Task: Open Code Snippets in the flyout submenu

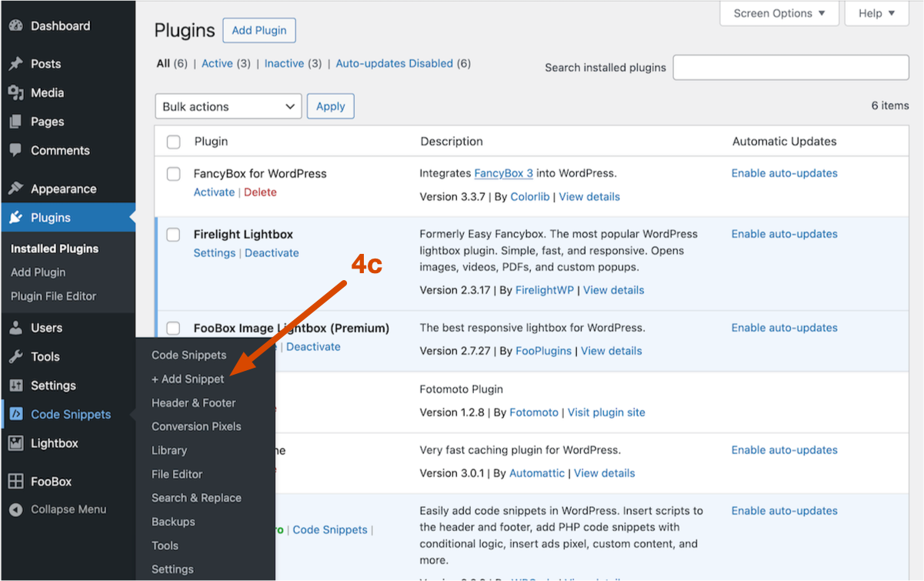Action: 189,355
